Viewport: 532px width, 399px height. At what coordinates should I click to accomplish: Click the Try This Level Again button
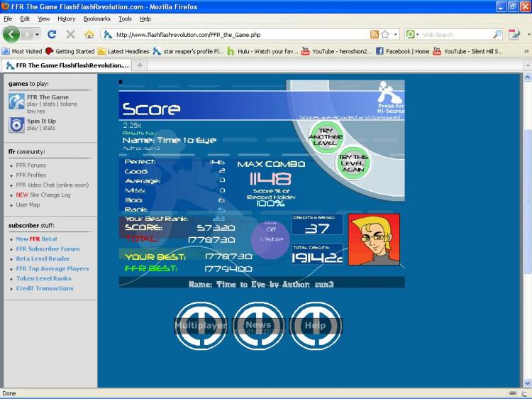tap(353, 163)
